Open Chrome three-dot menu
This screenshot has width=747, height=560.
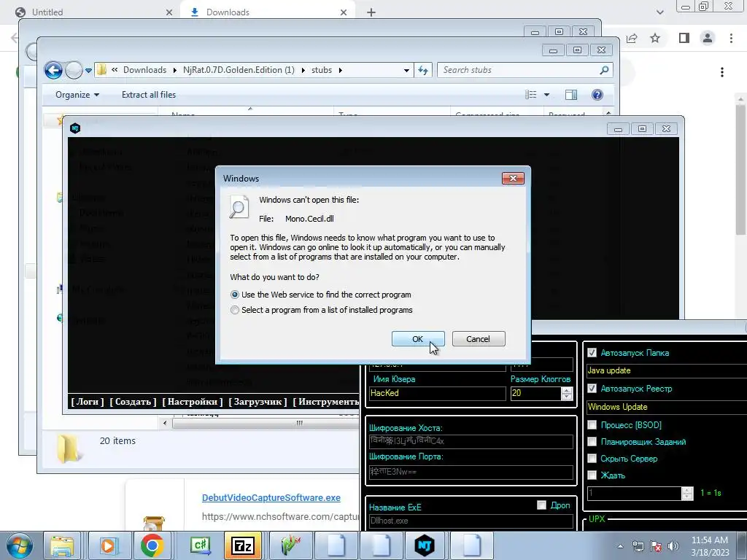pos(731,38)
